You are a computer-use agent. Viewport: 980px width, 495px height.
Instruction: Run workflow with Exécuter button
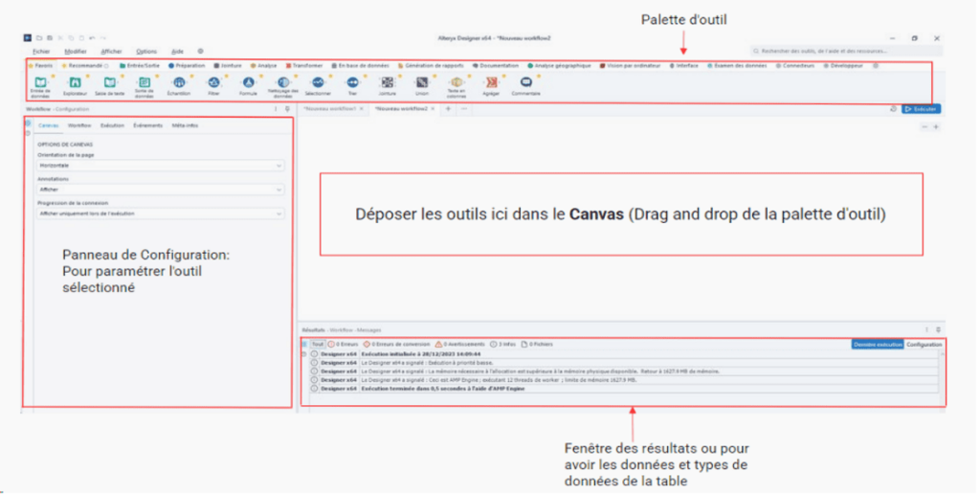pos(922,109)
